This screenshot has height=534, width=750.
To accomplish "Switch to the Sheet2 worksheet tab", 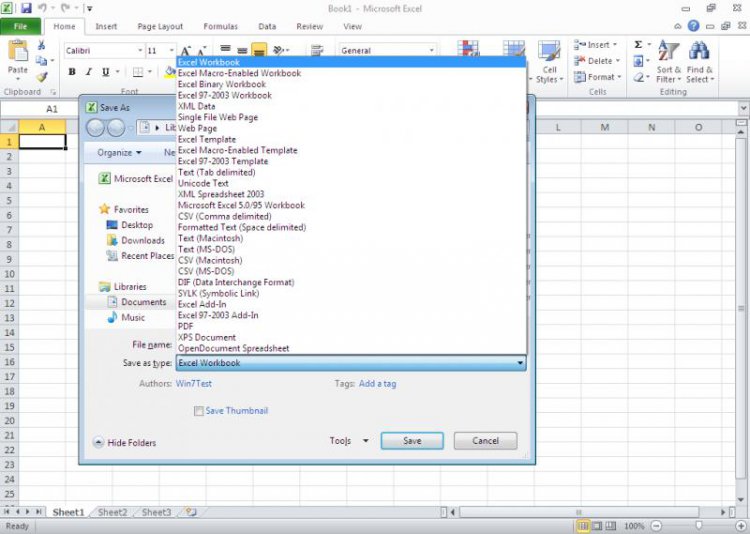I will 112,512.
